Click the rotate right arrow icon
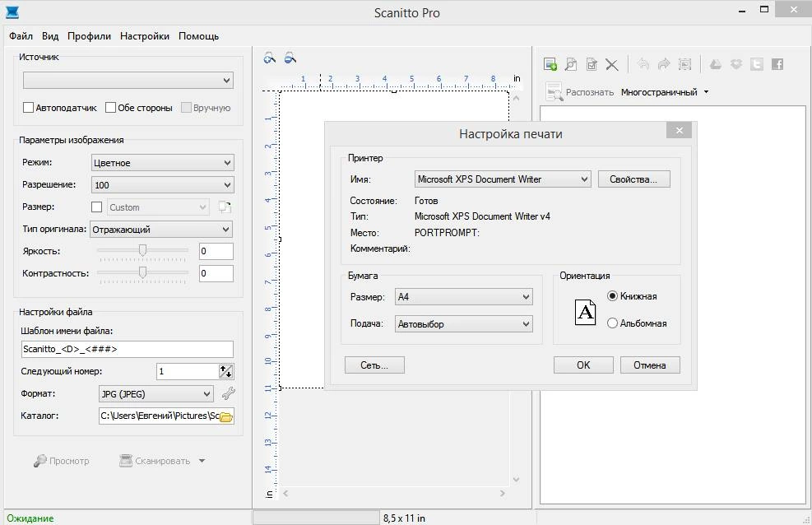The width and height of the screenshot is (812, 525). [664, 63]
